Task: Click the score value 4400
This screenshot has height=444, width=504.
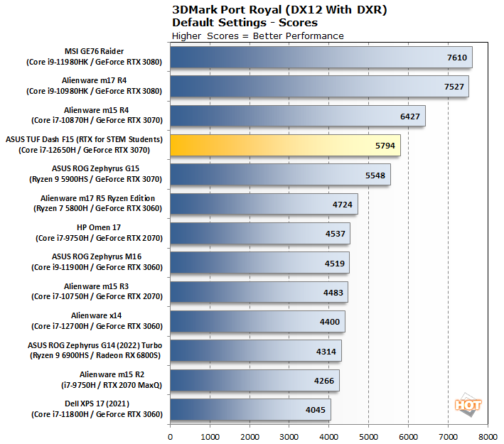Action: [x=330, y=322]
